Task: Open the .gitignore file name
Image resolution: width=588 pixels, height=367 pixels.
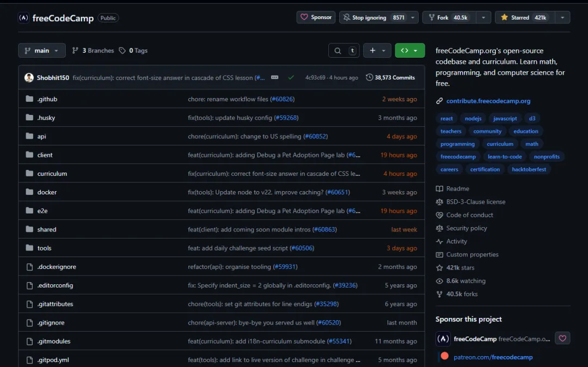Action: pos(51,322)
